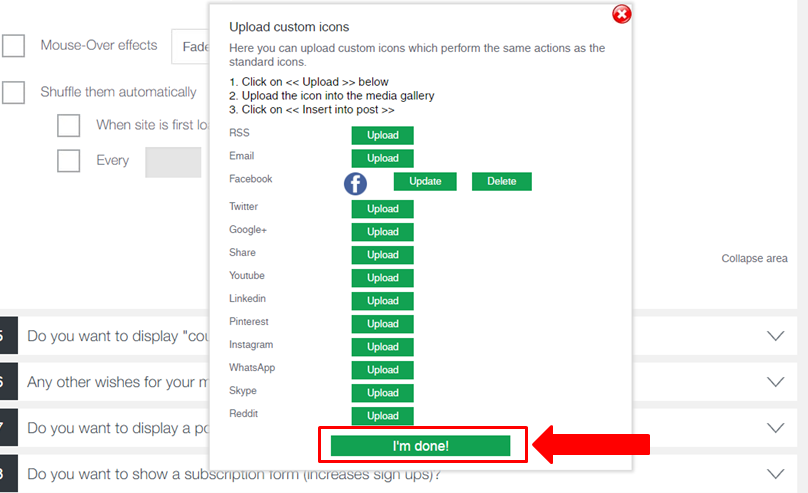Click the Facebook custom icon thumbnail
The height and width of the screenshot is (493, 808).
[355, 184]
